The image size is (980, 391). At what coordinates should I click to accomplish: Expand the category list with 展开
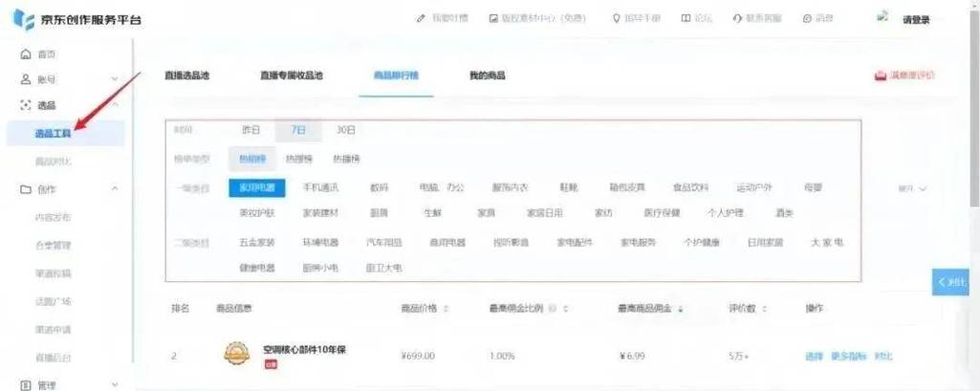pyautogui.click(x=912, y=188)
